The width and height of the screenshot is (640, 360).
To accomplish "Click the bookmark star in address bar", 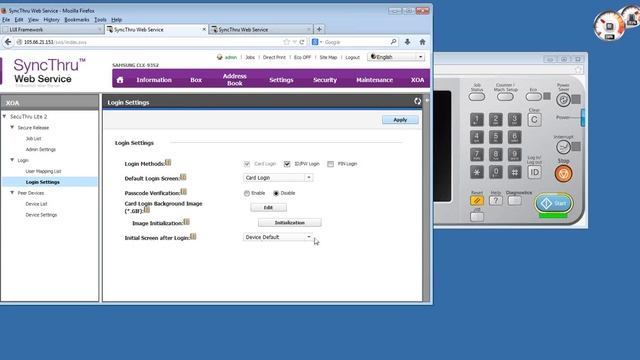I will [x=286, y=42].
